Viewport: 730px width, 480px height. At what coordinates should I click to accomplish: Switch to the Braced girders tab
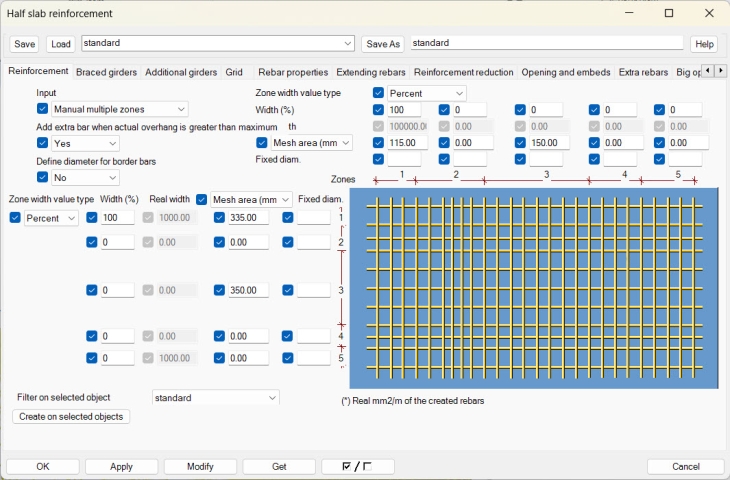(x=106, y=73)
